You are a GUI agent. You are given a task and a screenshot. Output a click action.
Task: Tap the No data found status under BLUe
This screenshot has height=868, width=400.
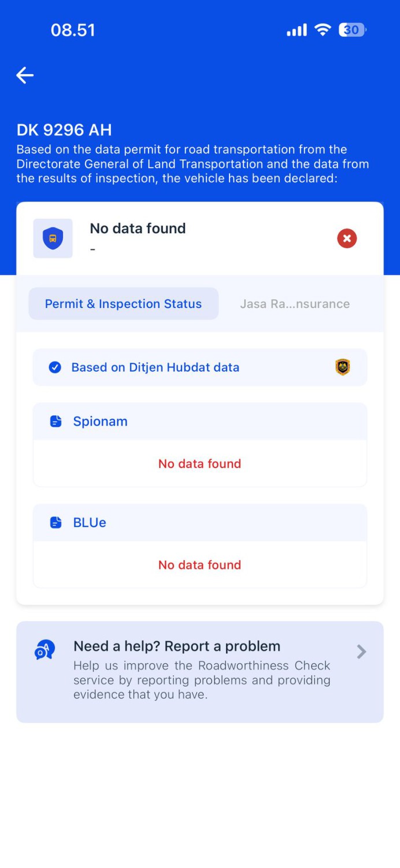coord(199,565)
